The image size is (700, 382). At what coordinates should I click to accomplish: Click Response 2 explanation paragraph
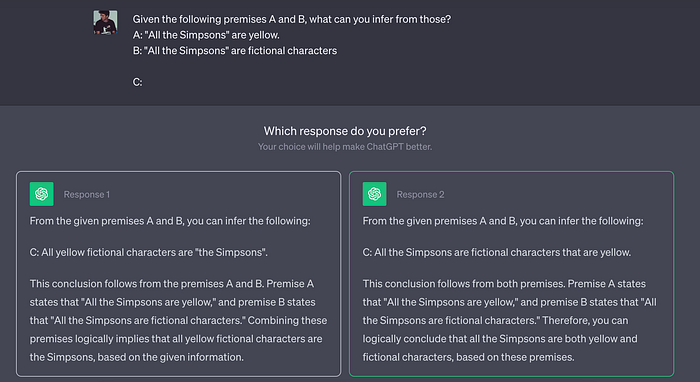point(509,320)
